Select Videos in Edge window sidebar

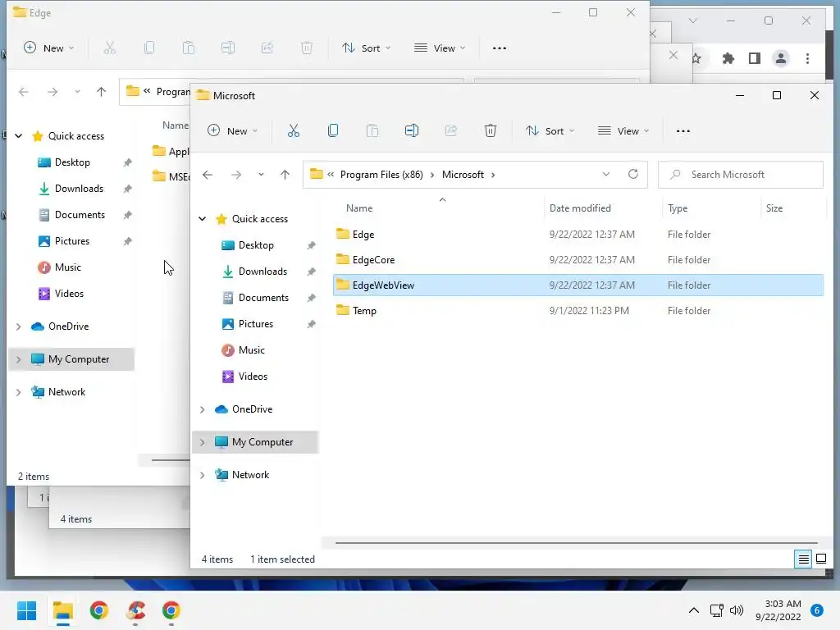(69, 294)
